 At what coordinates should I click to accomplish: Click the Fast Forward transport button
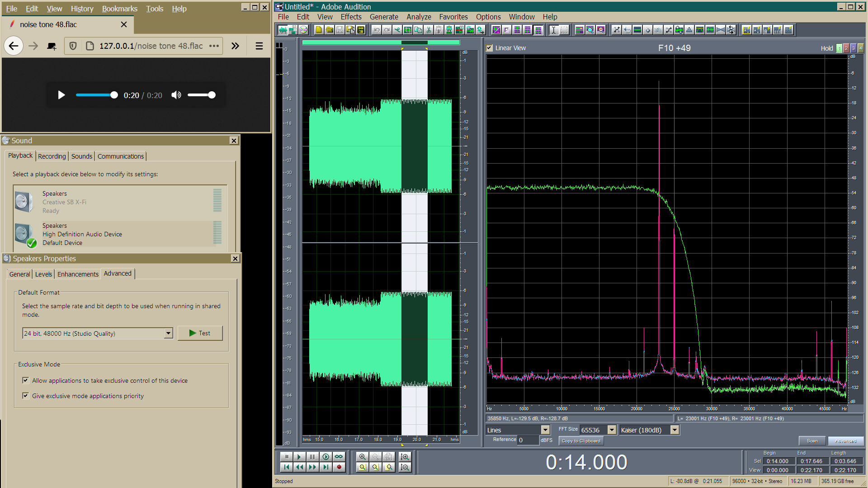coord(312,467)
